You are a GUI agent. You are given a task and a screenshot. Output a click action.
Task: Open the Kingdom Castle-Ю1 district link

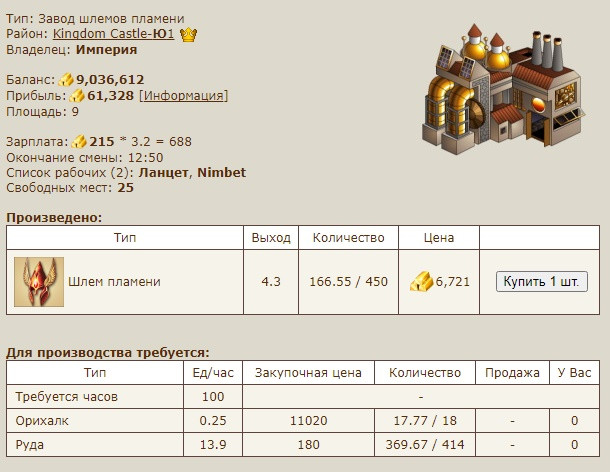[113, 34]
